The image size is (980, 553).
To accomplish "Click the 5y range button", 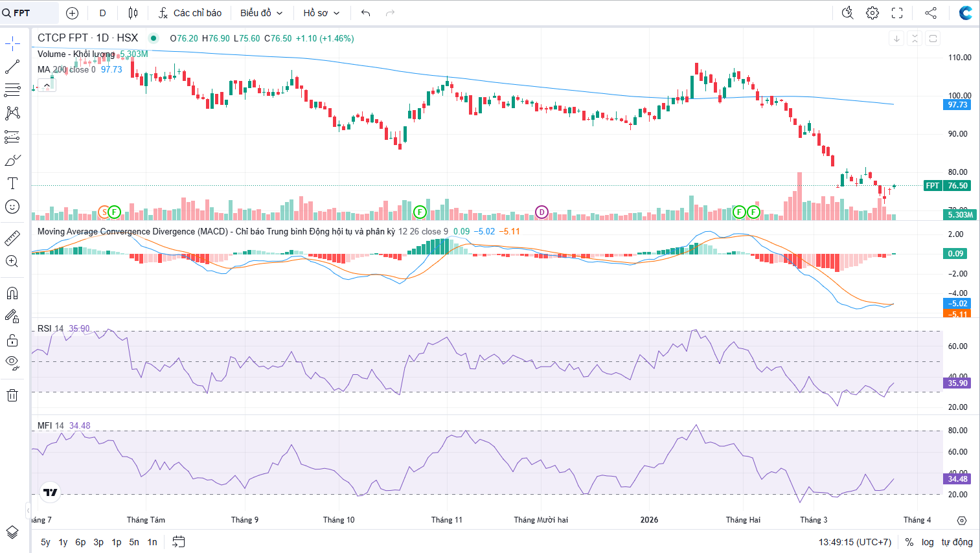I will tap(45, 542).
